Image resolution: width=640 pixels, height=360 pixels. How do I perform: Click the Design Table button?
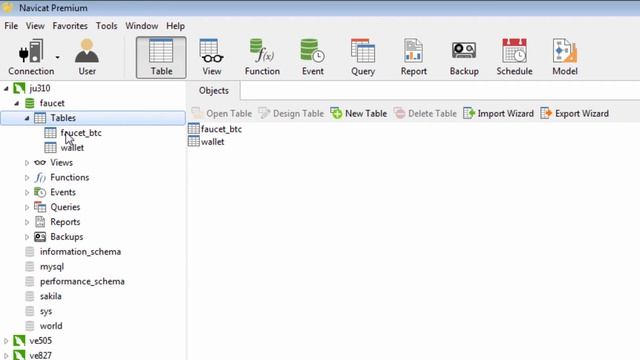click(291, 113)
